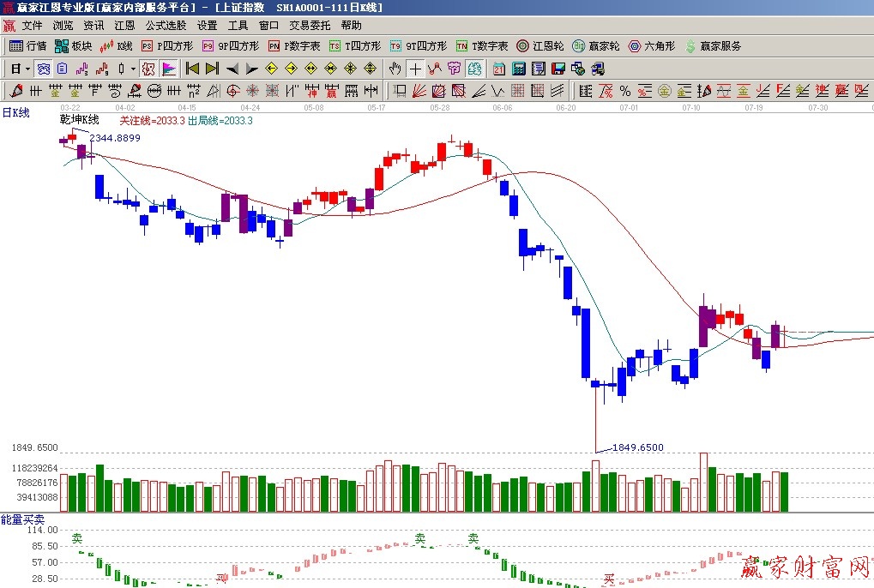Expand the 日 period dropdown arrow
This screenshot has width=874, height=588.
pyautogui.click(x=27, y=69)
